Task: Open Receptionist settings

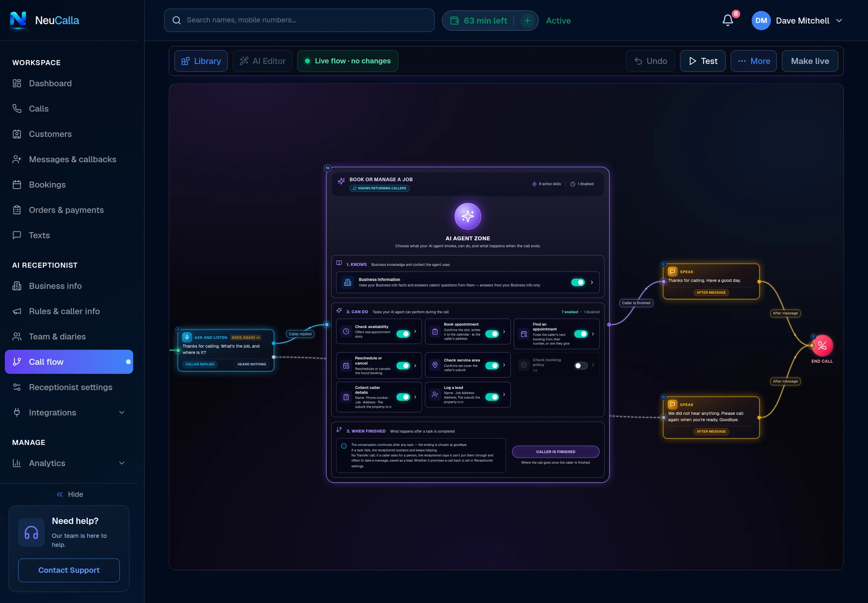Action: tap(69, 387)
